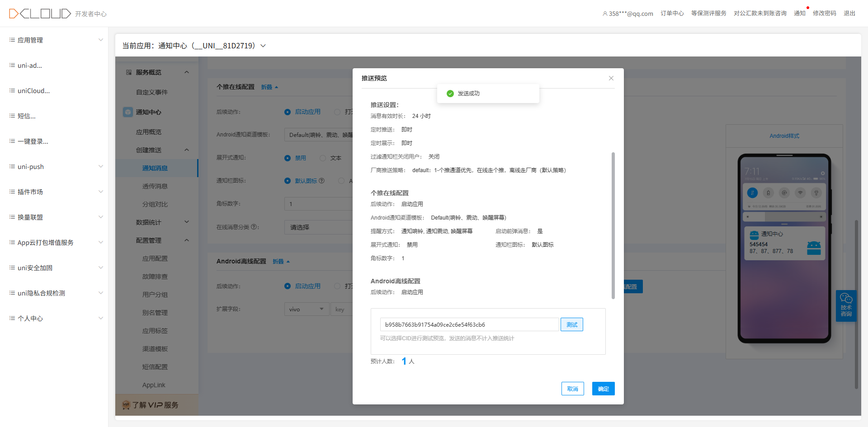Open 自定义事件 menu item
The width and height of the screenshot is (868, 427).
[x=152, y=92]
